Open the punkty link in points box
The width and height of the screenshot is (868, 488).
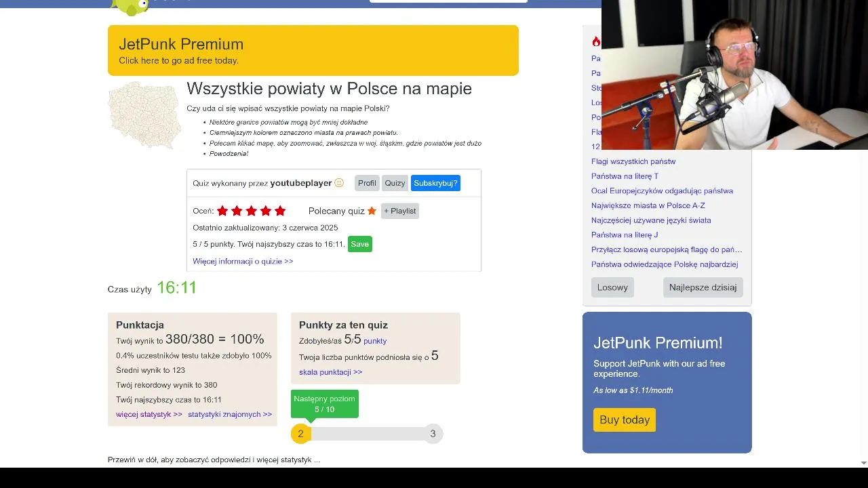(x=375, y=341)
